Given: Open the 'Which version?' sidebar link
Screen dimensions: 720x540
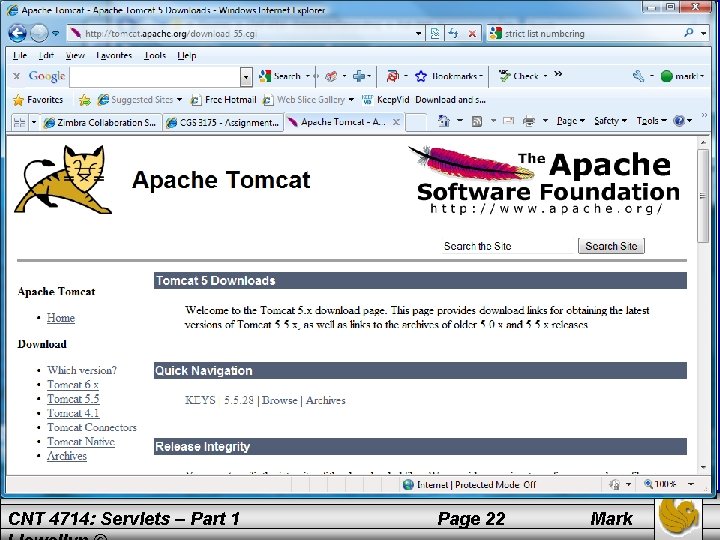Looking at the screenshot, I should click(82, 370).
